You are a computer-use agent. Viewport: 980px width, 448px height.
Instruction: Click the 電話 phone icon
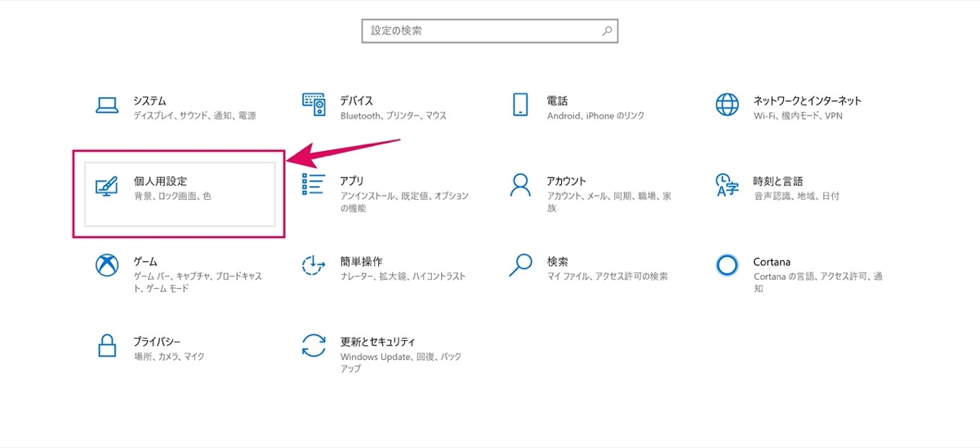coord(520,104)
